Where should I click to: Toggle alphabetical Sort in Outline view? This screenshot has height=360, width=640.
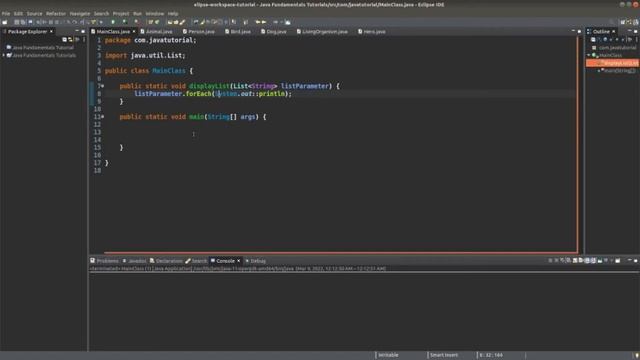tap(599, 40)
